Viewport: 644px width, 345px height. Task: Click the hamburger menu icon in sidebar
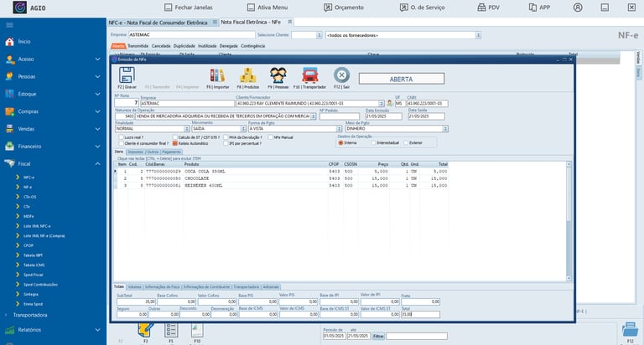pyautogui.click(x=9, y=25)
